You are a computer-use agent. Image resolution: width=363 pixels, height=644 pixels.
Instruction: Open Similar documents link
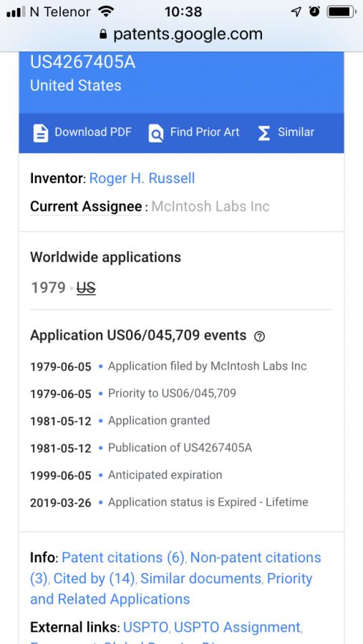click(201, 578)
